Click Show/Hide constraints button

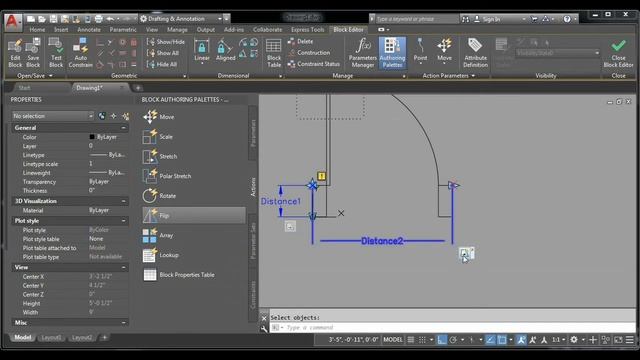tap(166, 42)
